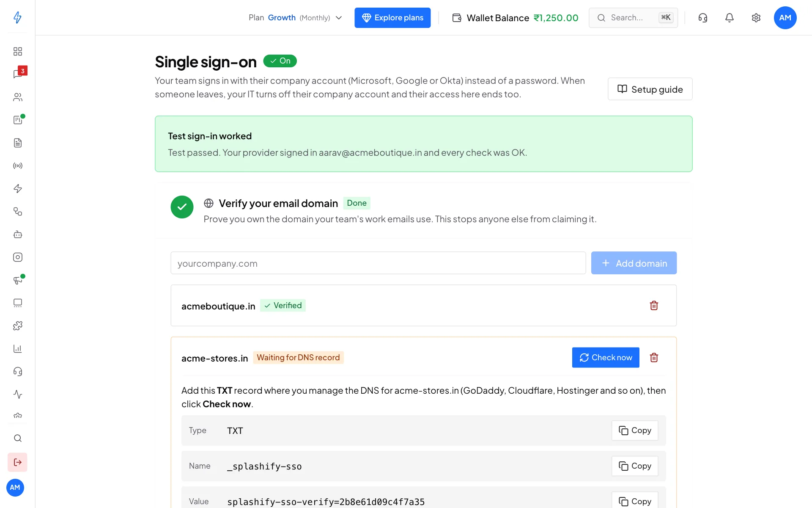Viewport: 812px width, 508px height.
Task: Open the flow builder nodes icon in sidebar
Action: [17, 211]
